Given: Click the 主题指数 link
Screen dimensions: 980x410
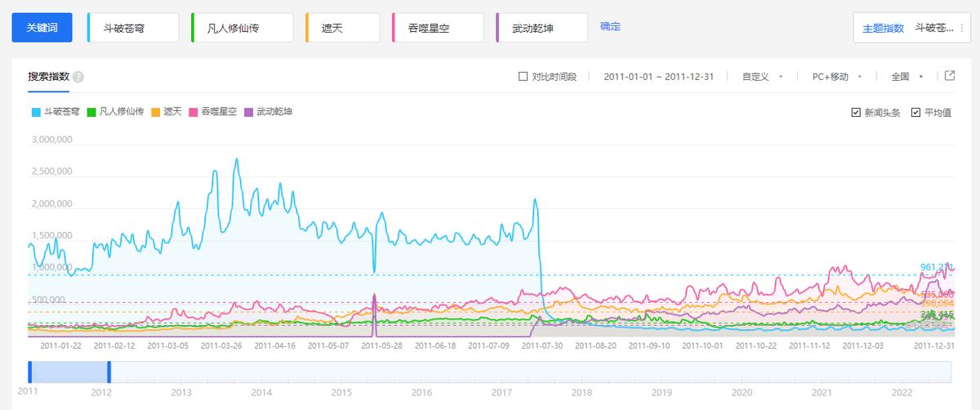Looking at the screenshot, I should point(883,29).
